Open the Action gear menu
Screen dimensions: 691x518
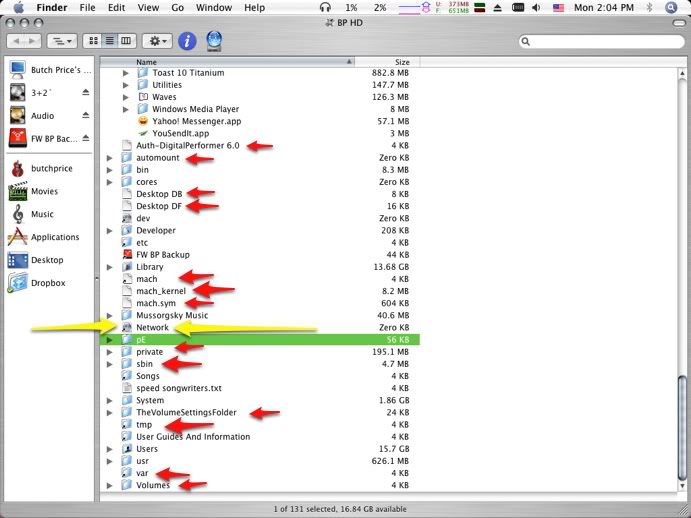tap(157, 41)
